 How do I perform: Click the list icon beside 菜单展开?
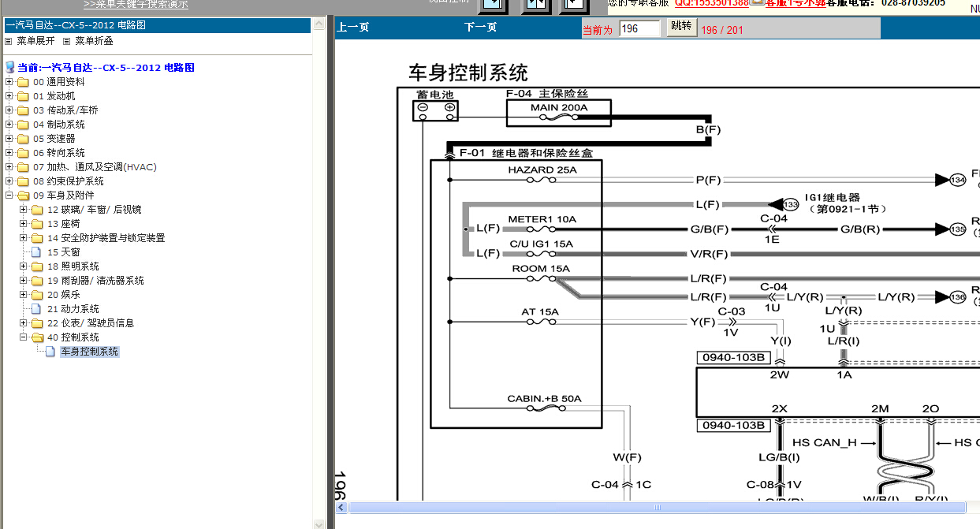coord(9,41)
